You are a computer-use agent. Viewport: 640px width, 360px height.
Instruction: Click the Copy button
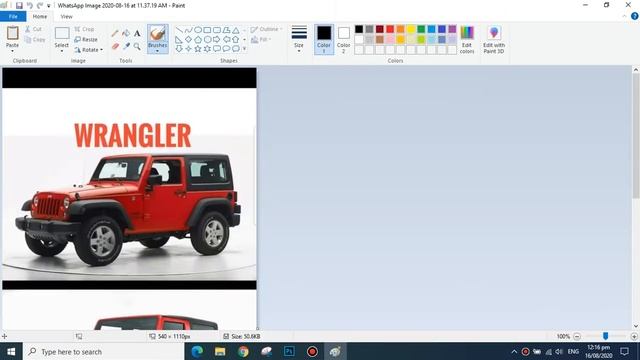(35, 40)
